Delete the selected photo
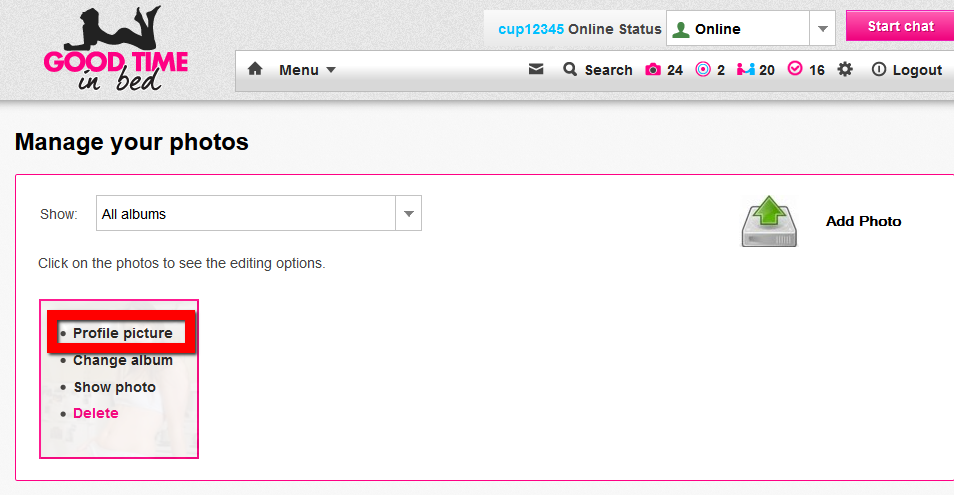The image size is (954, 495). pos(95,413)
